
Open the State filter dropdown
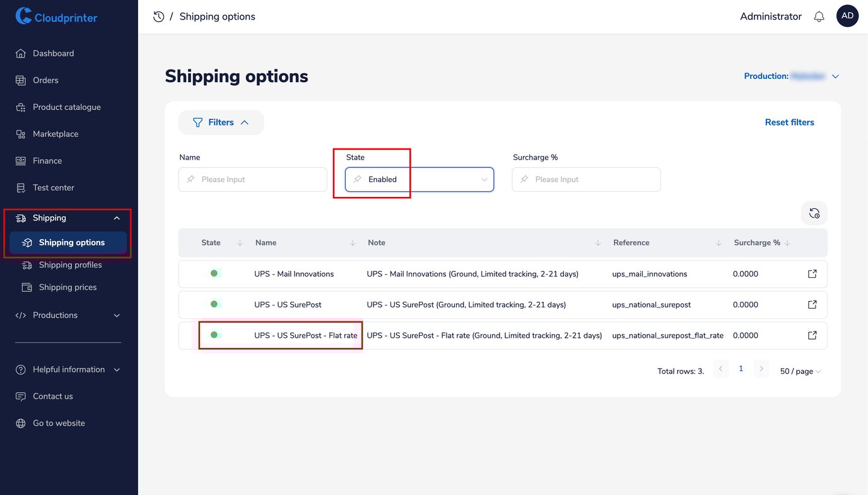click(419, 179)
